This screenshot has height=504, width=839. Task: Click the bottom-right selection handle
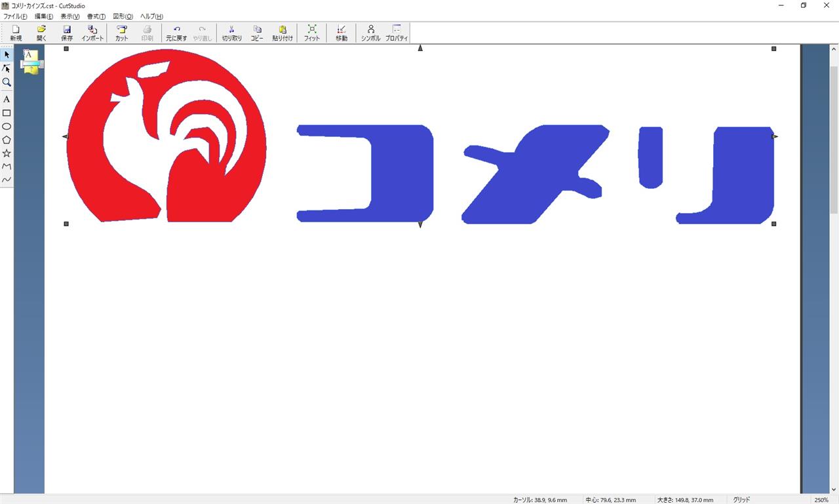(x=774, y=224)
